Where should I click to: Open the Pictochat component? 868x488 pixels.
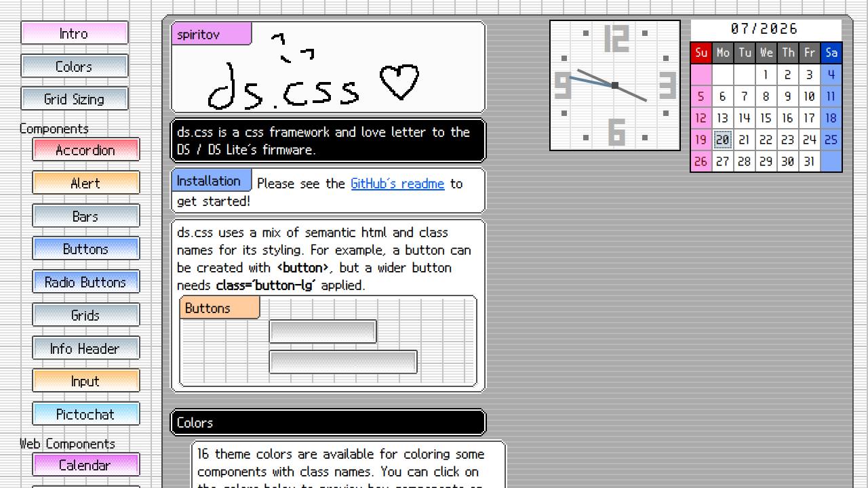click(x=86, y=414)
